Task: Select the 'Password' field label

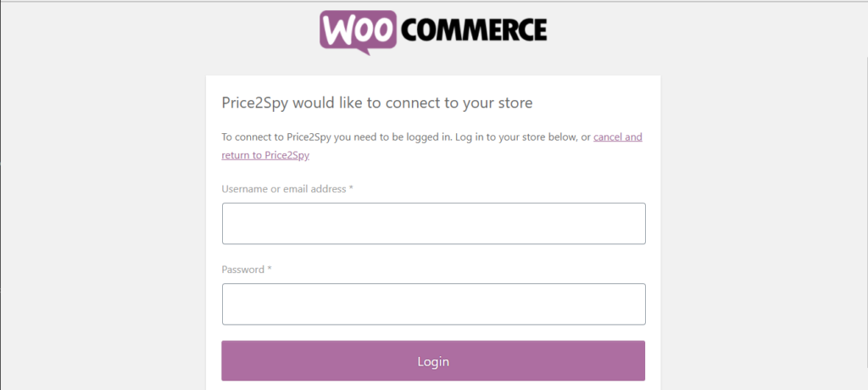Action: [243, 270]
